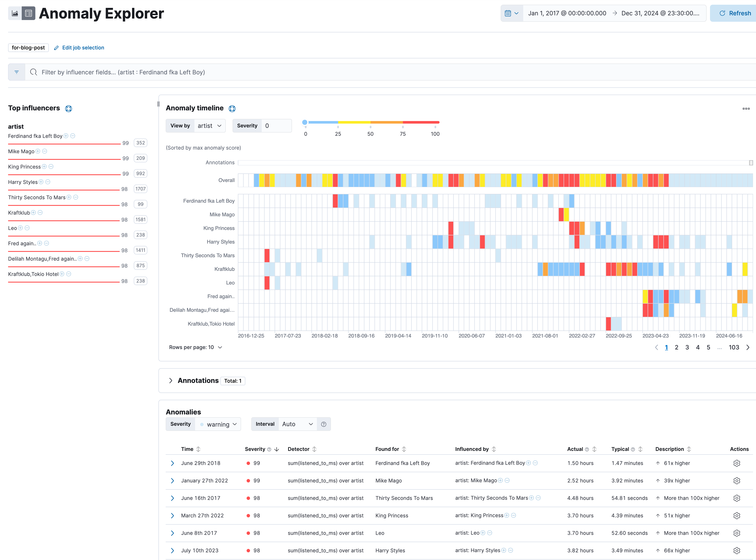
Task: Open the View by artist dropdown
Action: pos(209,126)
